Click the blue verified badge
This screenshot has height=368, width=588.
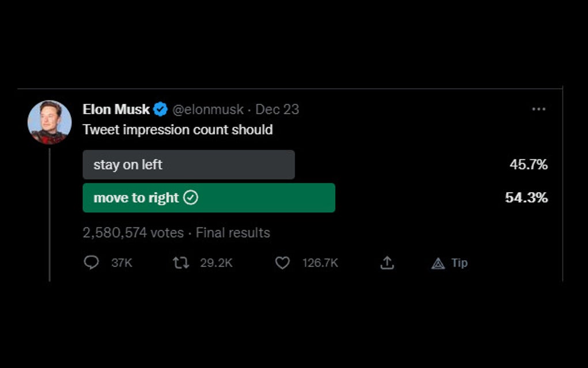pos(160,109)
